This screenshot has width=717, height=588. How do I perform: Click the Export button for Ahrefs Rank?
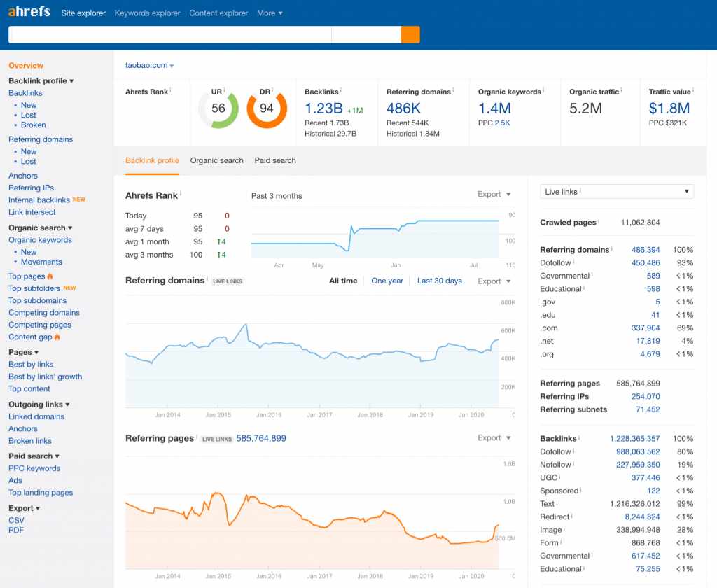click(494, 195)
